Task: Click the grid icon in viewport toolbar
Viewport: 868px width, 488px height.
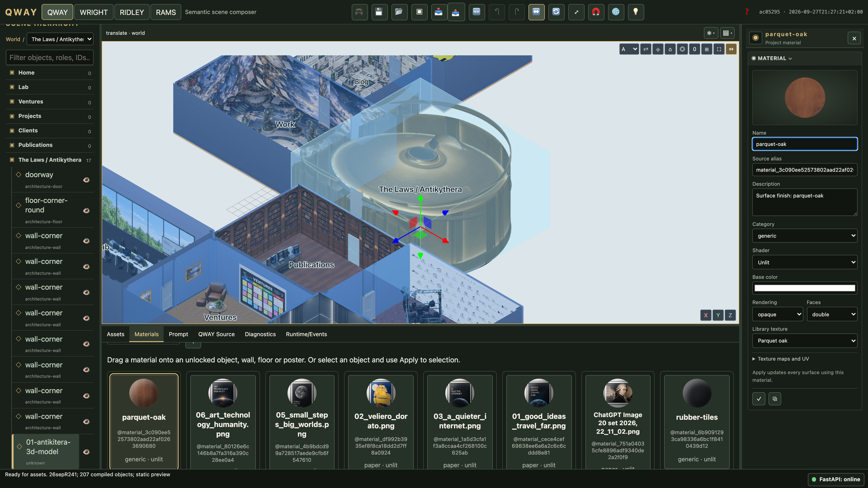Action: [707, 49]
